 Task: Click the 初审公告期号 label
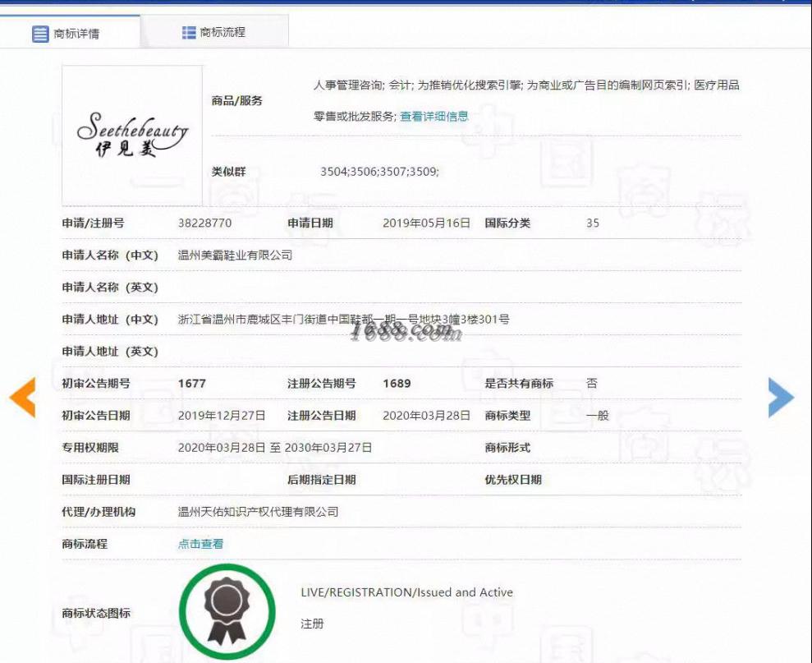point(96,384)
